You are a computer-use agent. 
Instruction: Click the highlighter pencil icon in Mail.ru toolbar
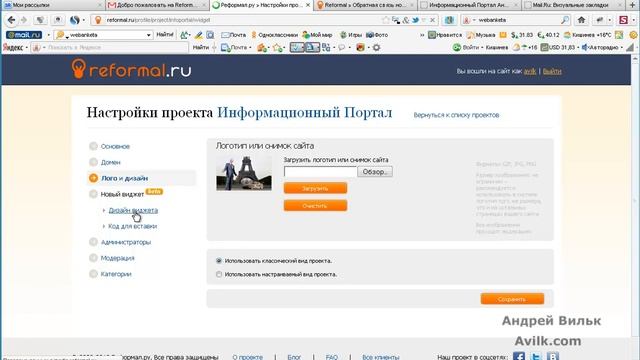tap(198, 35)
